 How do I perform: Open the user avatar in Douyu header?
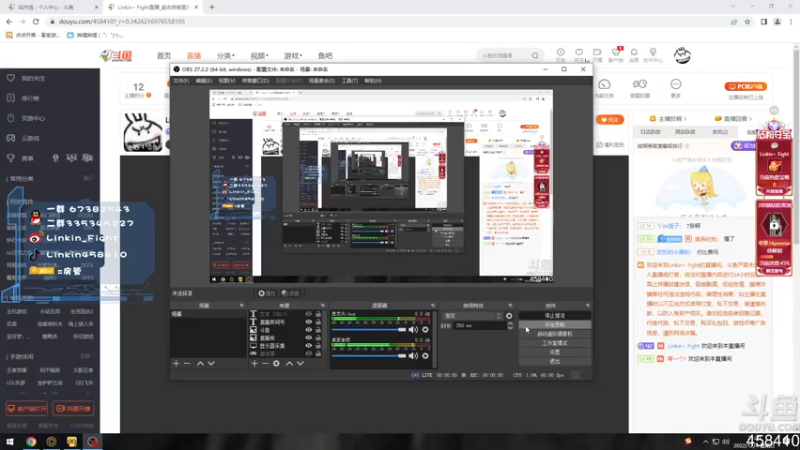tap(682, 55)
